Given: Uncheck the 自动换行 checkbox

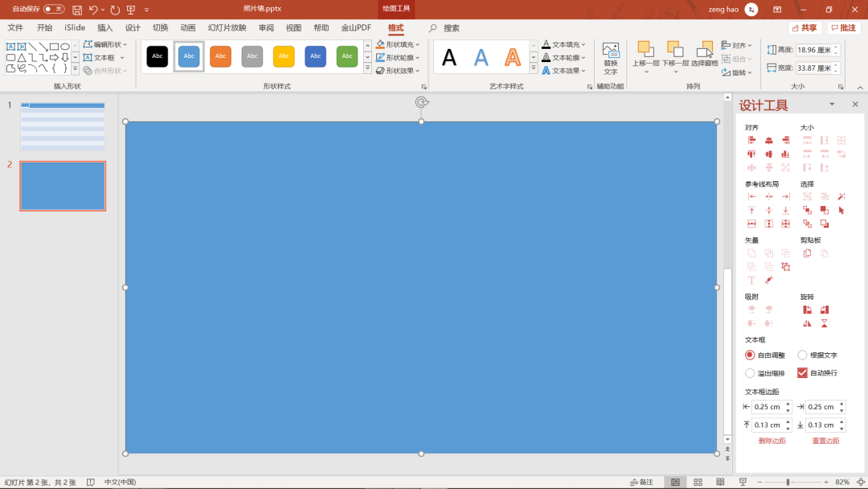Looking at the screenshot, I should tap(802, 372).
